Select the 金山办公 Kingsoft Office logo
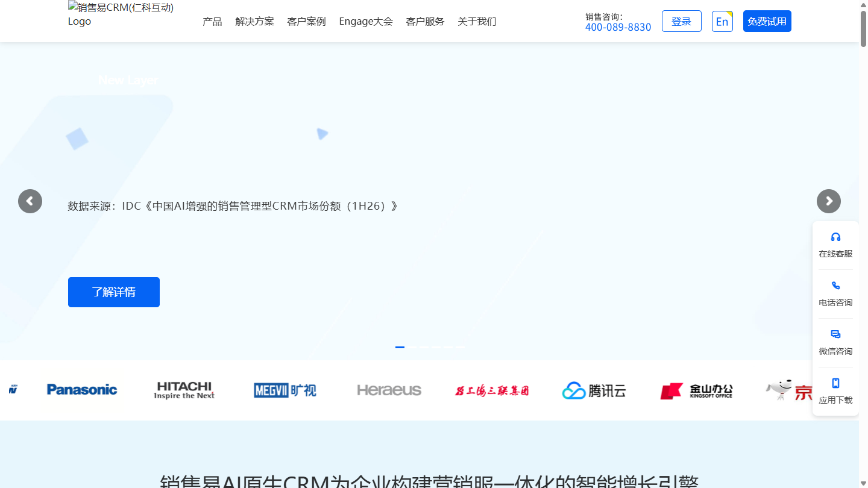Viewport: 868px width, 488px height. (697, 391)
